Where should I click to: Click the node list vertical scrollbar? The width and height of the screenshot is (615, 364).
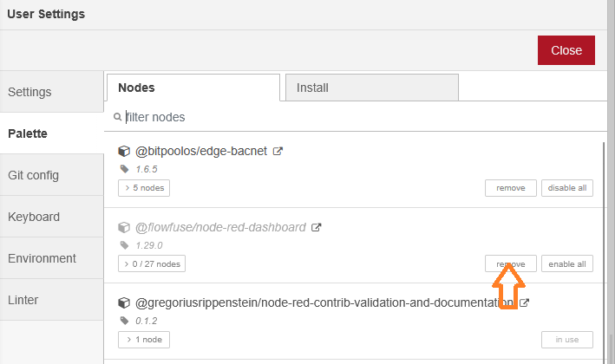tap(604, 243)
